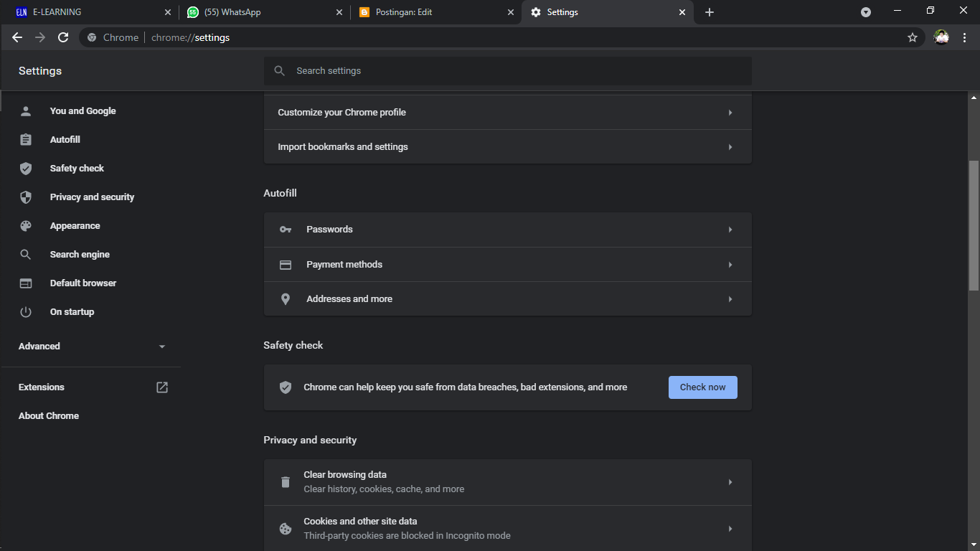Click the vertical scrollbar thumb
The width and height of the screenshot is (980, 551).
974,225
